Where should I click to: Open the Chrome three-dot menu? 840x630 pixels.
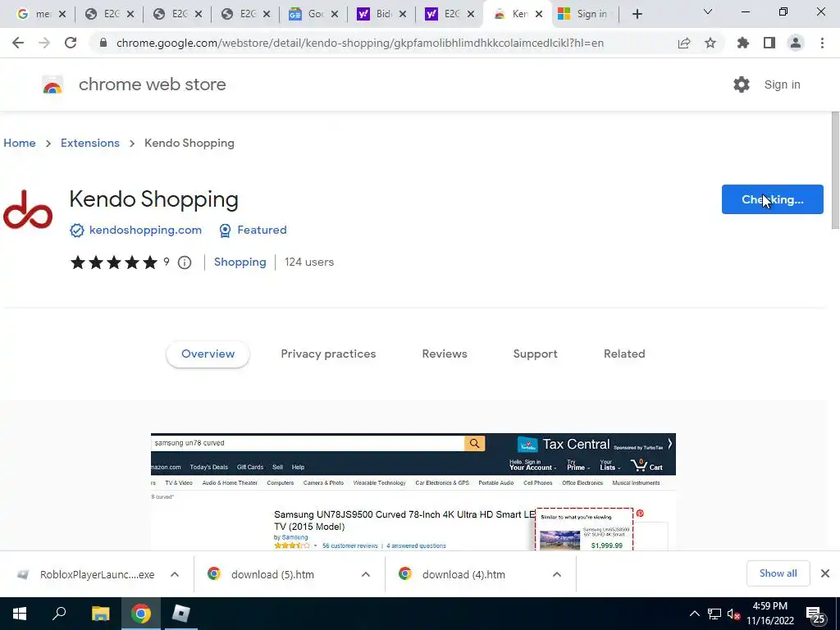(822, 43)
